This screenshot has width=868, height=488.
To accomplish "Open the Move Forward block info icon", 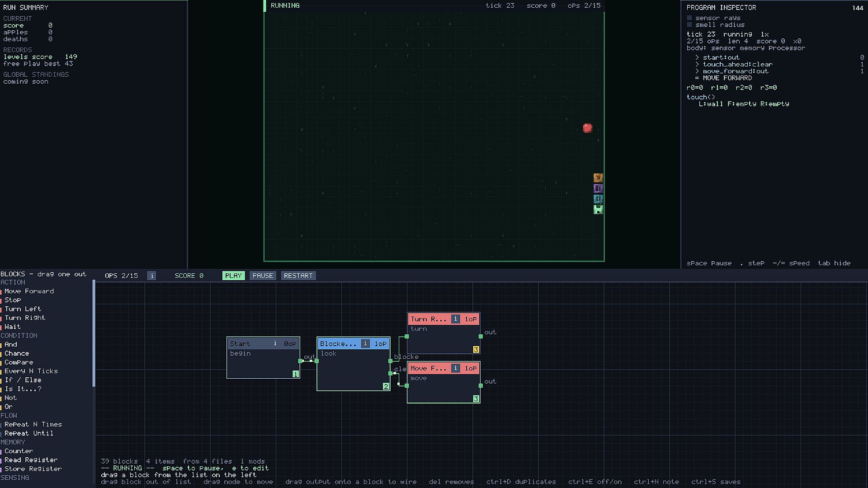I will click(x=455, y=368).
